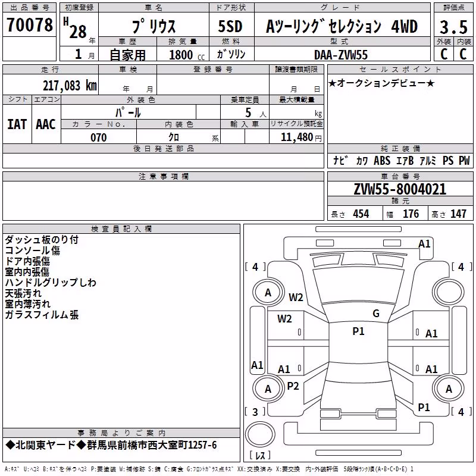Select the 検査員記入欄 header
The image size is (476, 476).
click(121, 229)
